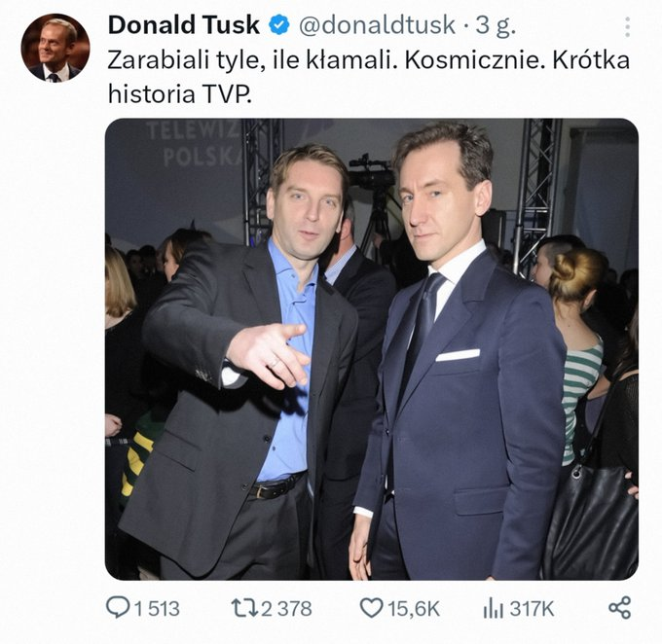Image resolution: width=662 pixels, height=644 pixels.
Task: Click the 317K views count
Action: pyautogui.click(x=532, y=609)
